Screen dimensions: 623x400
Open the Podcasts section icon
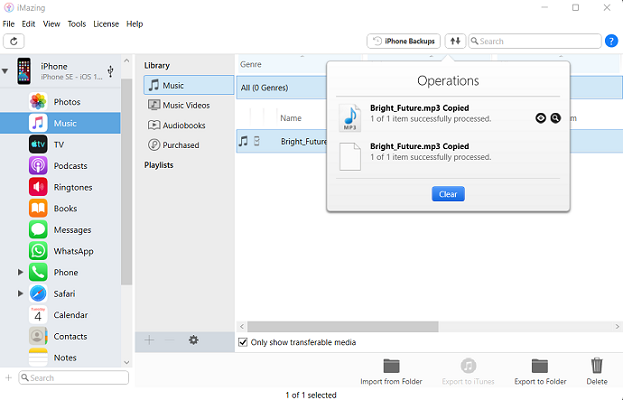pyautogui.click(x=38, y=166)
